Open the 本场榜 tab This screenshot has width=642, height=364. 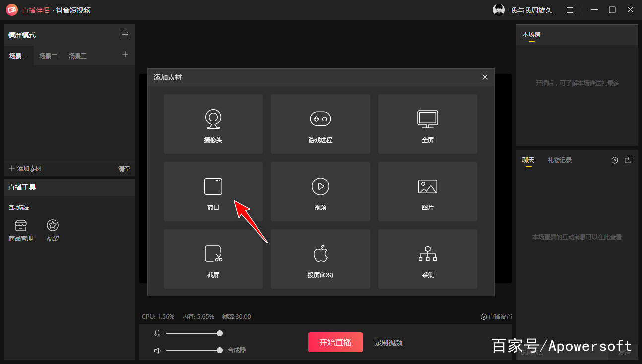click(x=531, y=35)
